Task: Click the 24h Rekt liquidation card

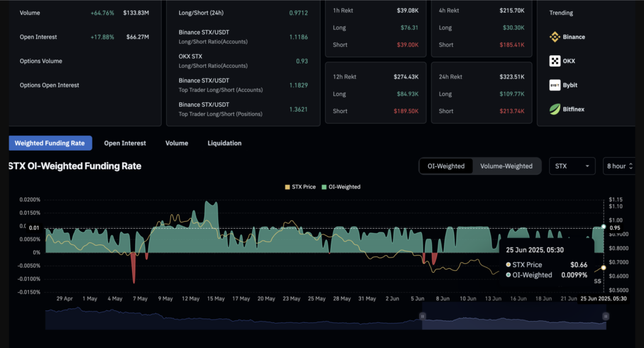Action: 481,93
